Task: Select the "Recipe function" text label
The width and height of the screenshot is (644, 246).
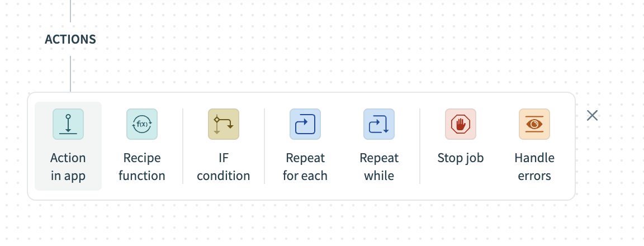Action: click(x=142, y=167)
